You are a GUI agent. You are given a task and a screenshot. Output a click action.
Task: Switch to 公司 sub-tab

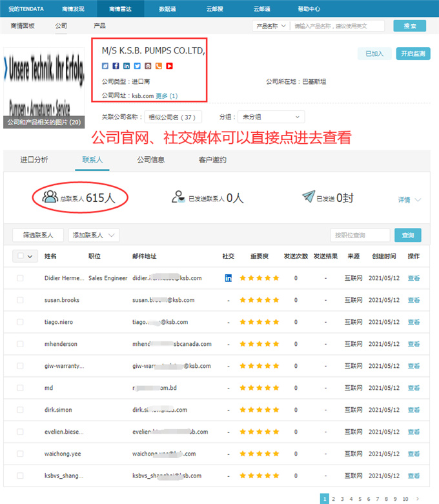pyautogui.click(x=61, y=26)
